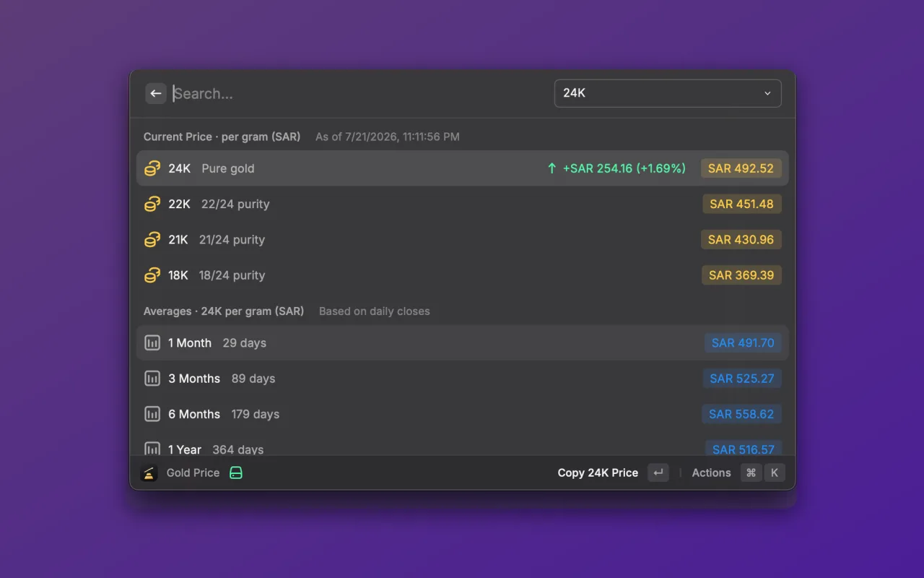The width and height of the screenshot is (924, 578).
Task: Select the 3 Months 89 days row
Action: pyautogui.click(x=463, y=379)
